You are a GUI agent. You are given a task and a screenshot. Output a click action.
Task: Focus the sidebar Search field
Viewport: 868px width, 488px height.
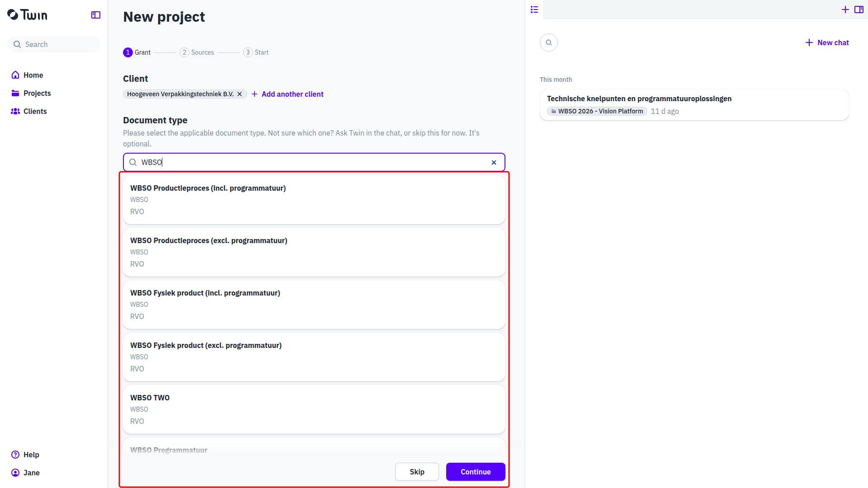click(54, 44)
